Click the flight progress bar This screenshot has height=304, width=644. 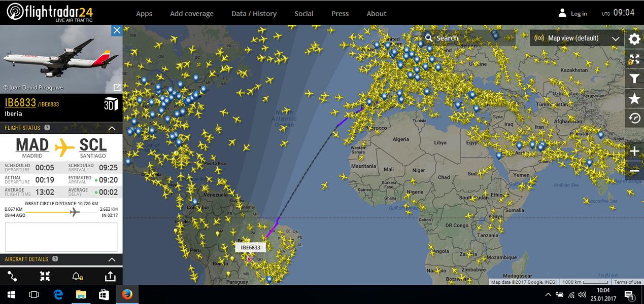coord(61,212)
